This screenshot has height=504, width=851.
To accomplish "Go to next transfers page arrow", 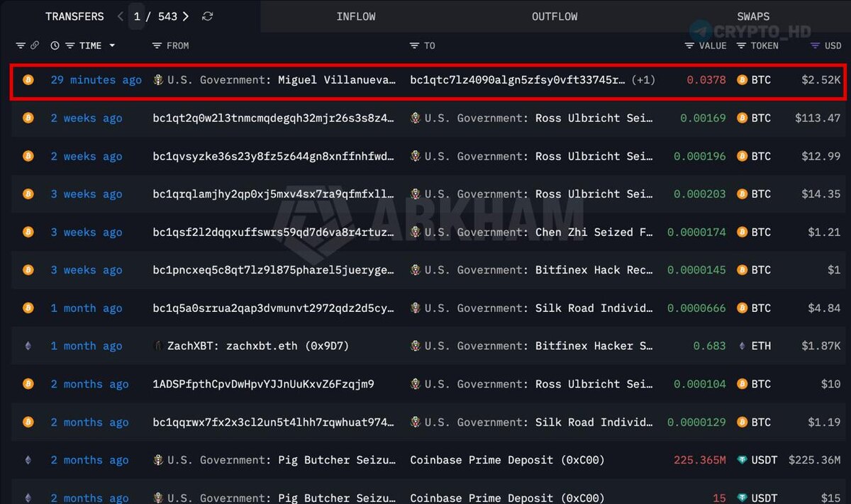I will tap(186, 16).
